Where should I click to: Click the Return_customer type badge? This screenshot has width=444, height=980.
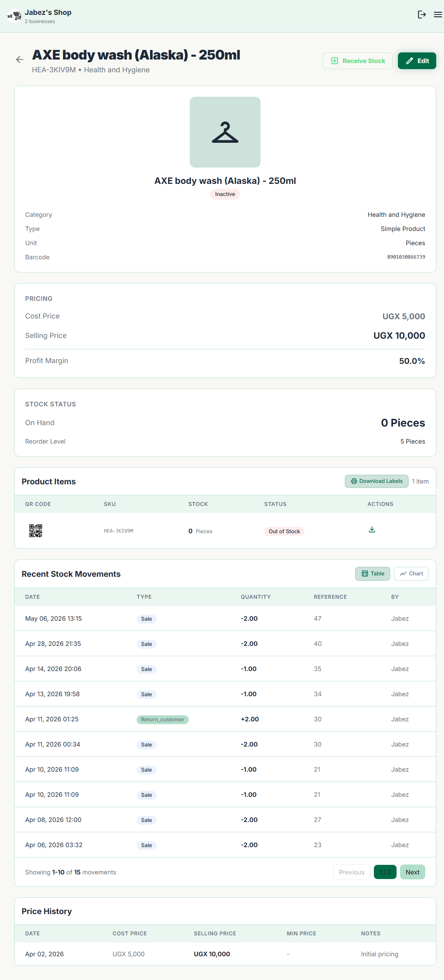[x=163, y=719]
